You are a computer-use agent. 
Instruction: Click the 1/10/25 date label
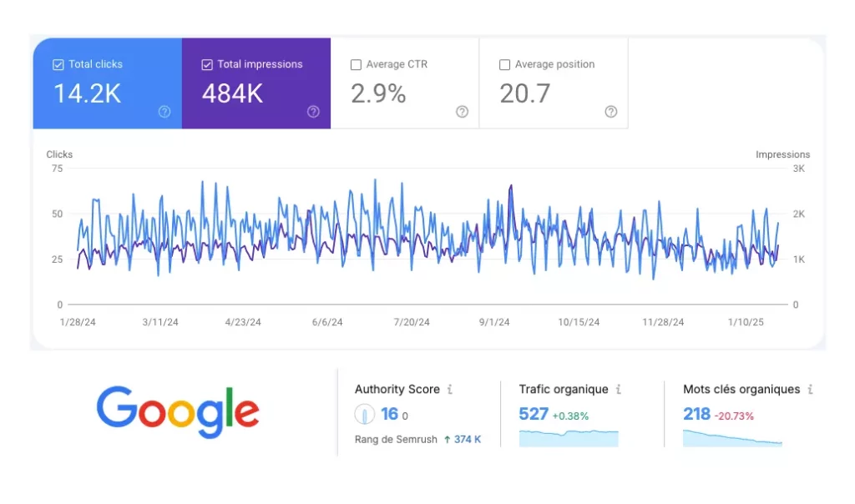pos(746,322)
